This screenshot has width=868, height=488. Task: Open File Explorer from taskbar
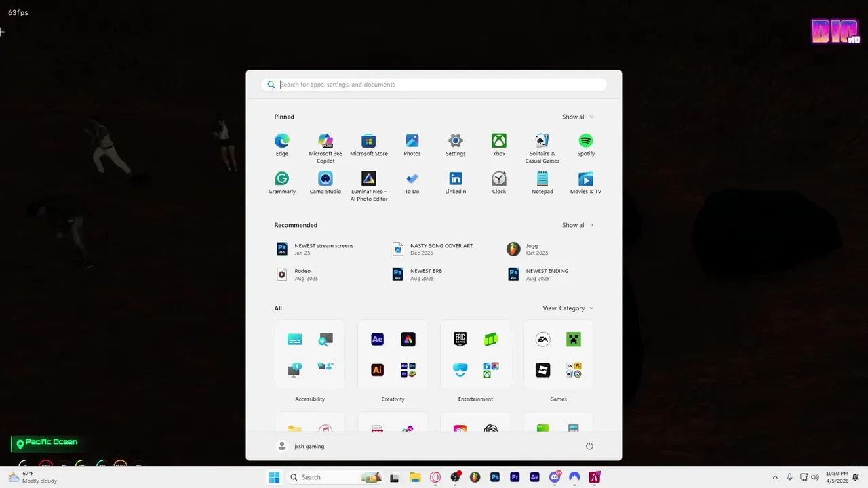(415, 477)
